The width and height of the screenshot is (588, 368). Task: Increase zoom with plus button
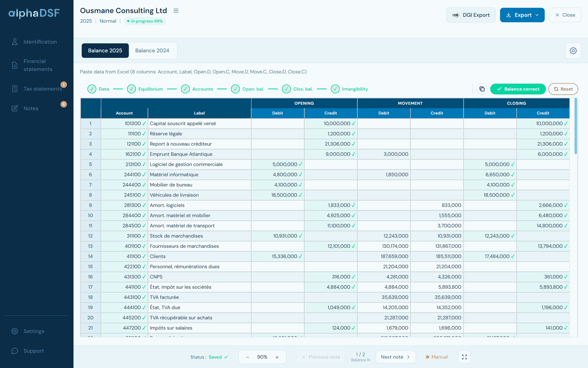277,357
